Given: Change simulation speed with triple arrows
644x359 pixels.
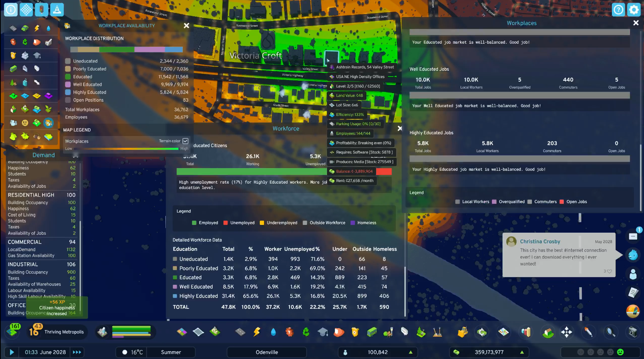Looking at the screenshot, I should (77, 352).
